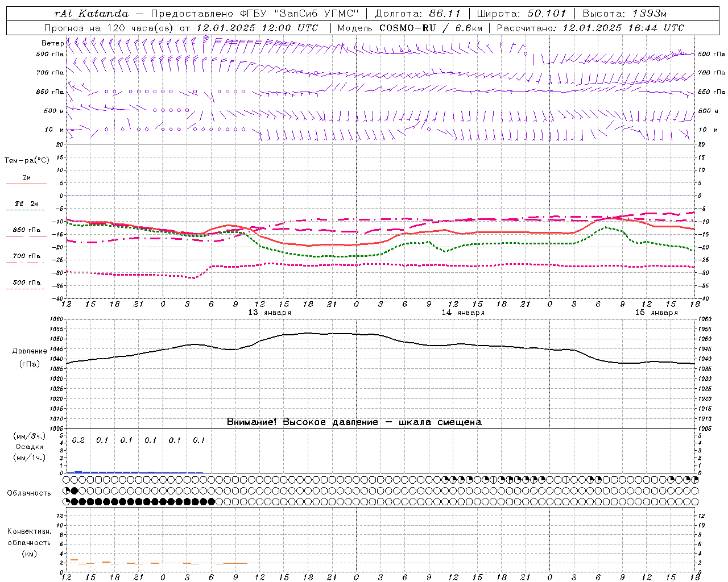Click the '(мм/1ч.)' precipitation unit label
The height and width of the screenshot is (582, 728).
point(29,458)
